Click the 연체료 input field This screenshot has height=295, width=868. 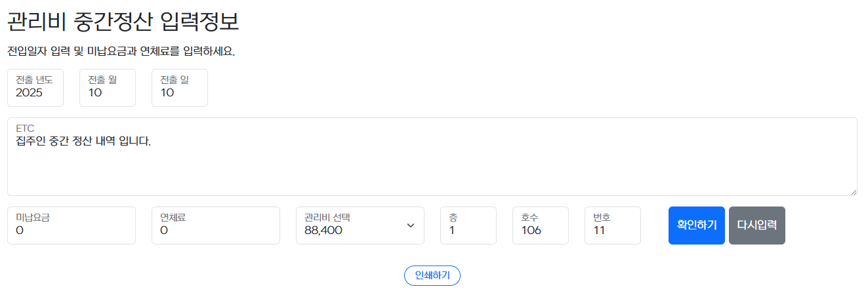[215, 226]
